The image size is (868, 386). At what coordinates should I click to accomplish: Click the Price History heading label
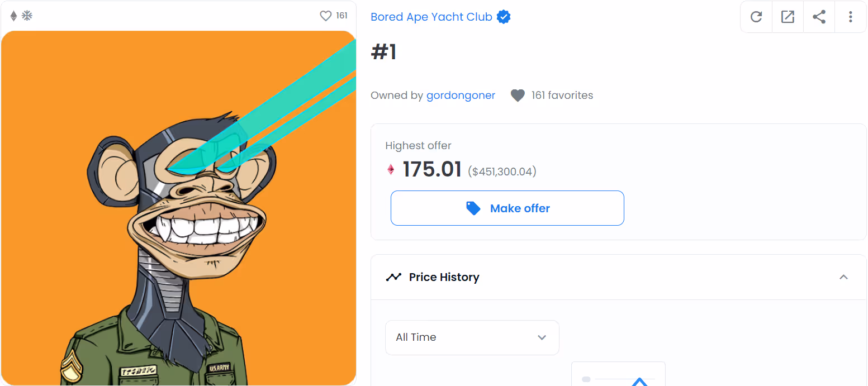pyautogui.click(x=444, y=277)
